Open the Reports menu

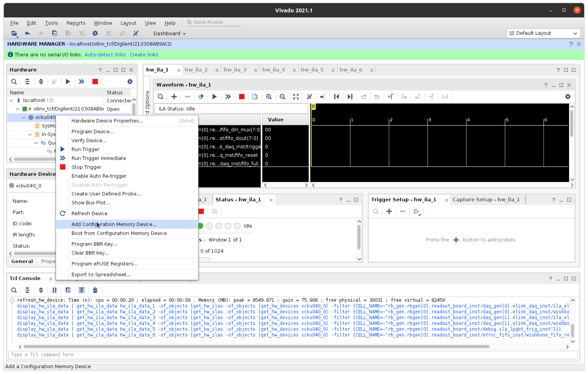pyautogui.click(x=76, y=23)
